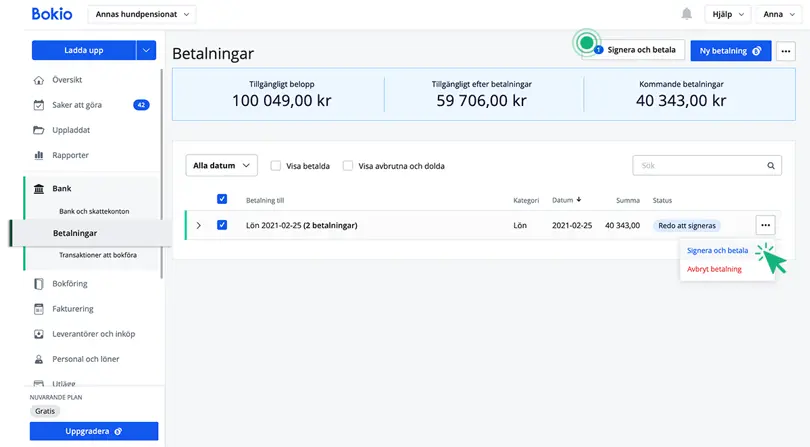Expand the Lön 2021-02-25 row chevron
This screenshot has height=447, width=810.
pyautogui.click(x=198, y=225)
